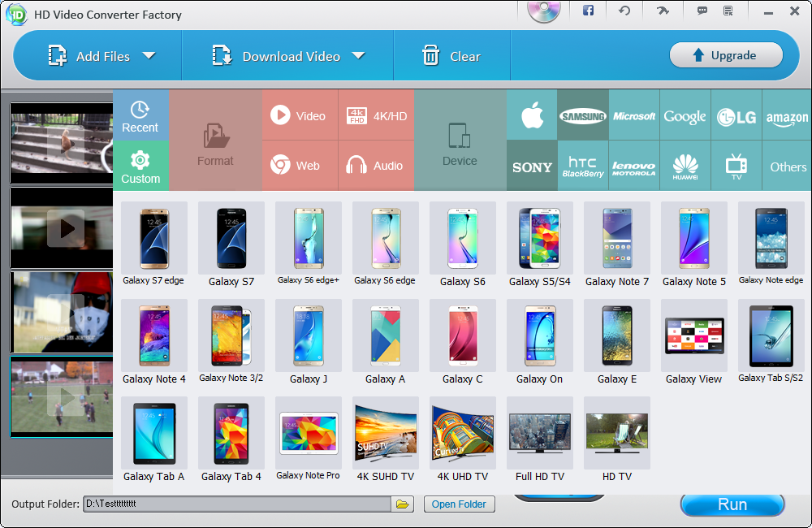Pick the Galaxy Tab A profile

coord(153,439)
